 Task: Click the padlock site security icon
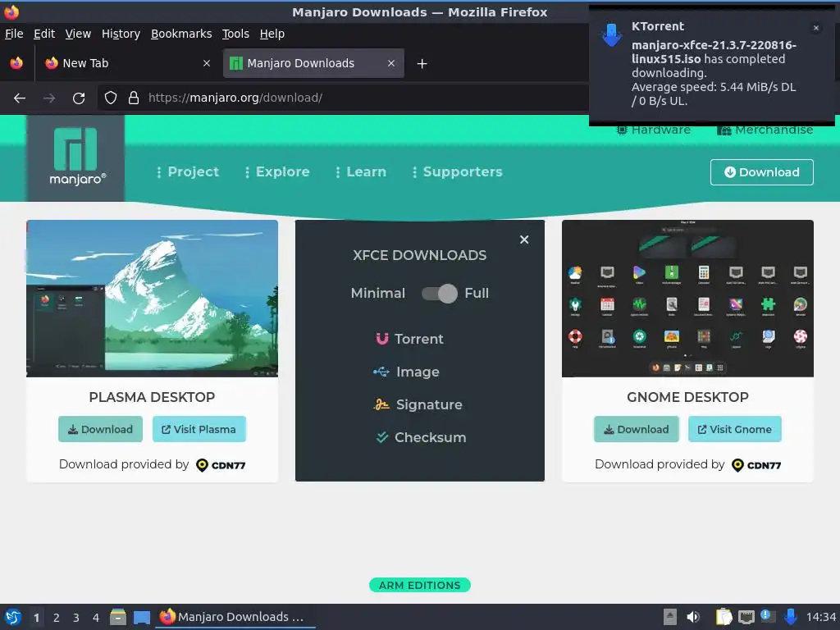(x=134, y=98)
